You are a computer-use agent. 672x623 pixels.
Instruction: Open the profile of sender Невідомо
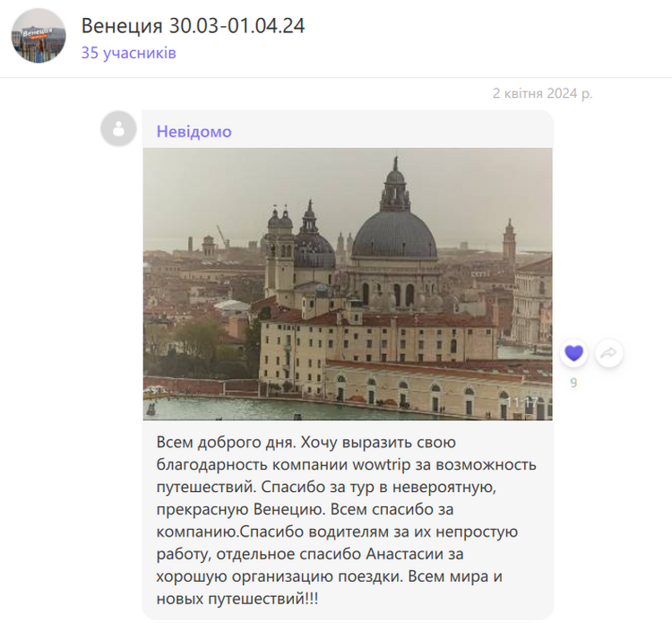194,131
